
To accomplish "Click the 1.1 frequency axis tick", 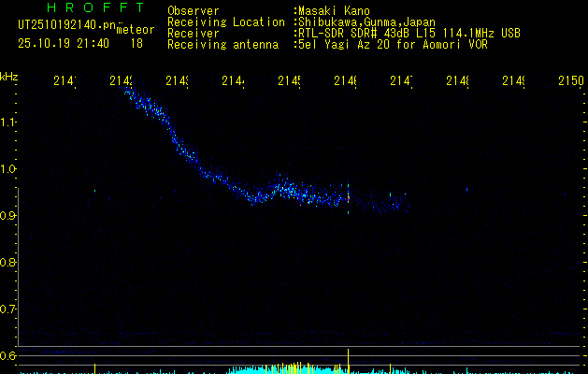I will point(8,122).
